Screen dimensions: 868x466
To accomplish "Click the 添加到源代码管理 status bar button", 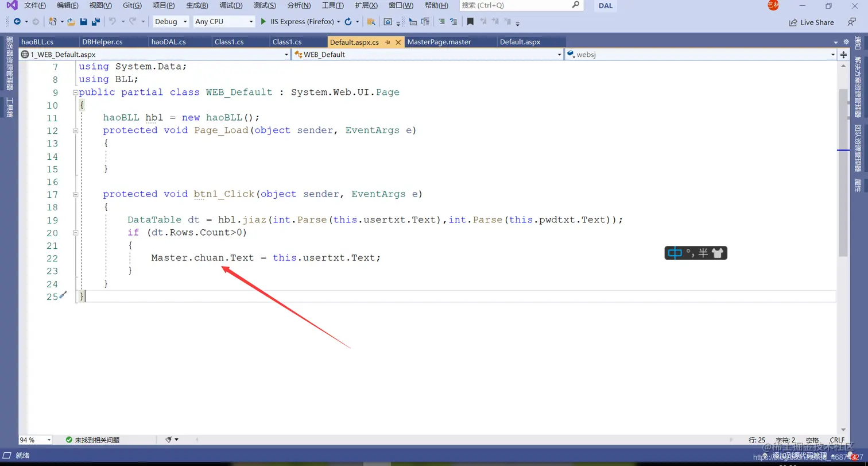I will [801, 456].
